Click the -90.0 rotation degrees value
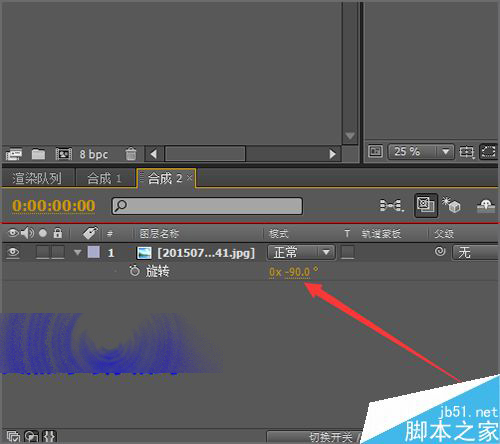 [297, 272]
